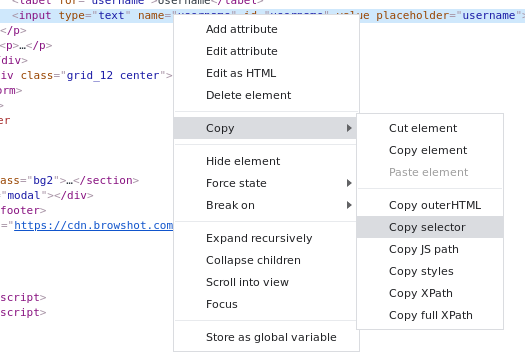
Task: Open the Copy submenu entry
Action: pos(265,128)
